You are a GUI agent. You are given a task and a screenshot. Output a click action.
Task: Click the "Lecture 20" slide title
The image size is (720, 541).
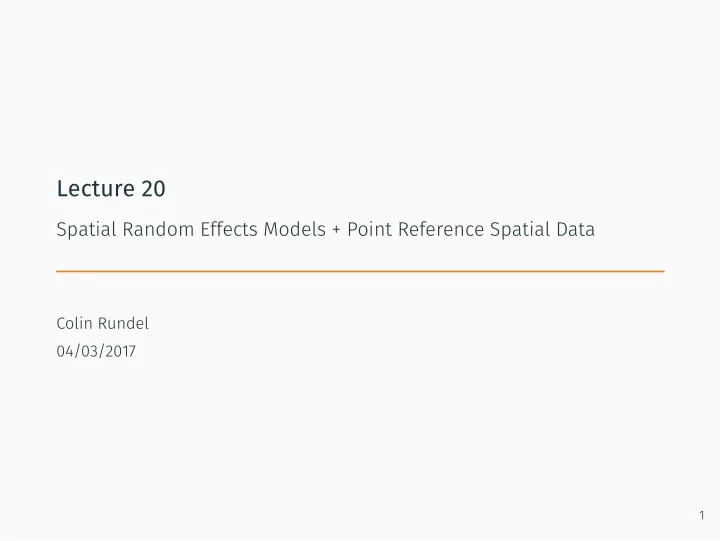coord(111,189)
